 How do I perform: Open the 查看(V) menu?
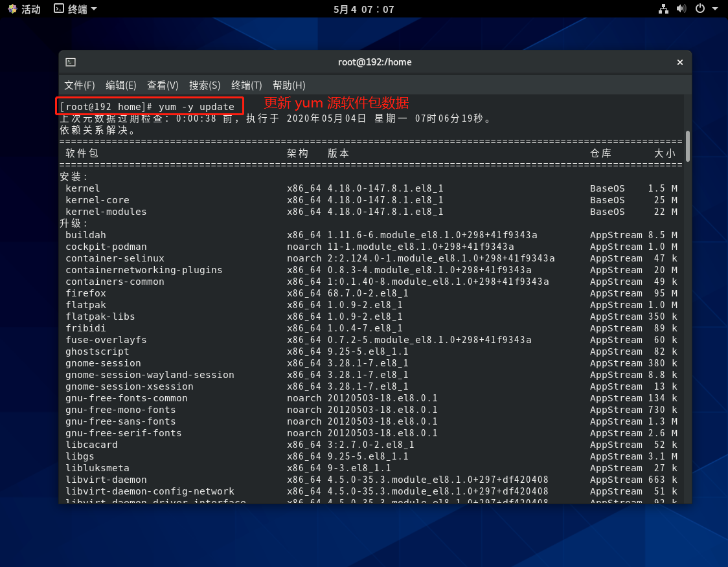coord(163,85)
